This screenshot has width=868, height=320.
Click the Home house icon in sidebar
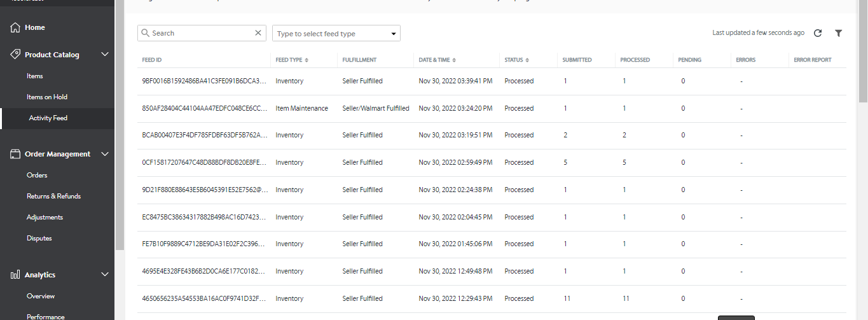(15, 27)
